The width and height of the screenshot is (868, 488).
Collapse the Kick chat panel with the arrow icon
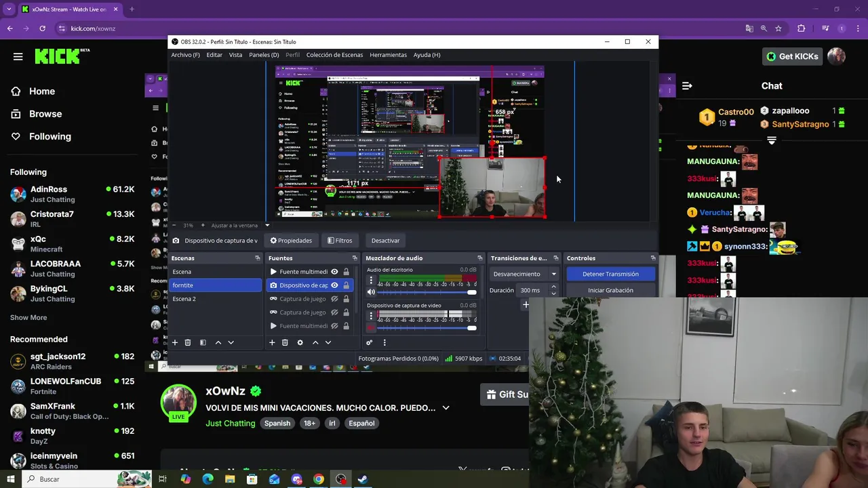687,86
